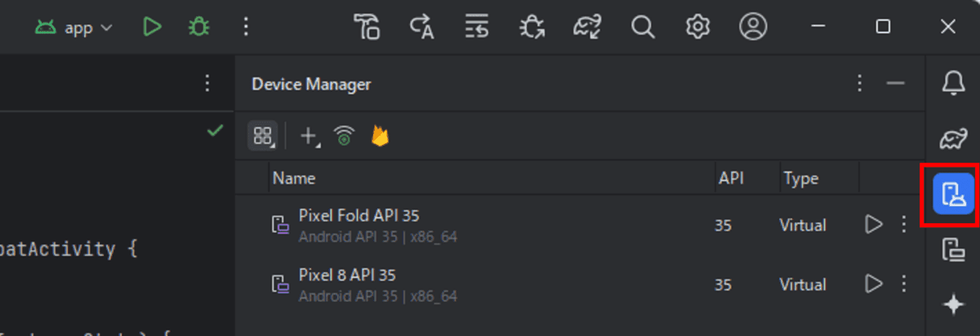Start debugging with the bug icon
Viewport: 980px width, 336px height.
[x=198, y=27]
